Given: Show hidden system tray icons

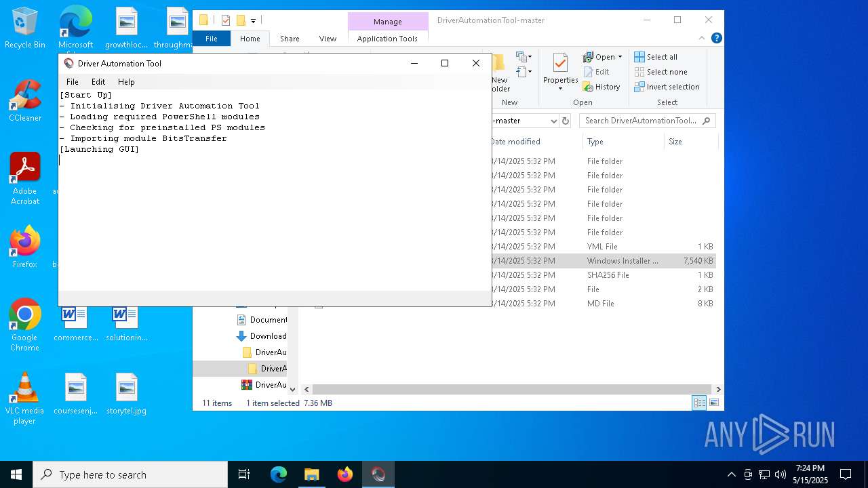Looking at the screenshot, I should coord(731,474).
